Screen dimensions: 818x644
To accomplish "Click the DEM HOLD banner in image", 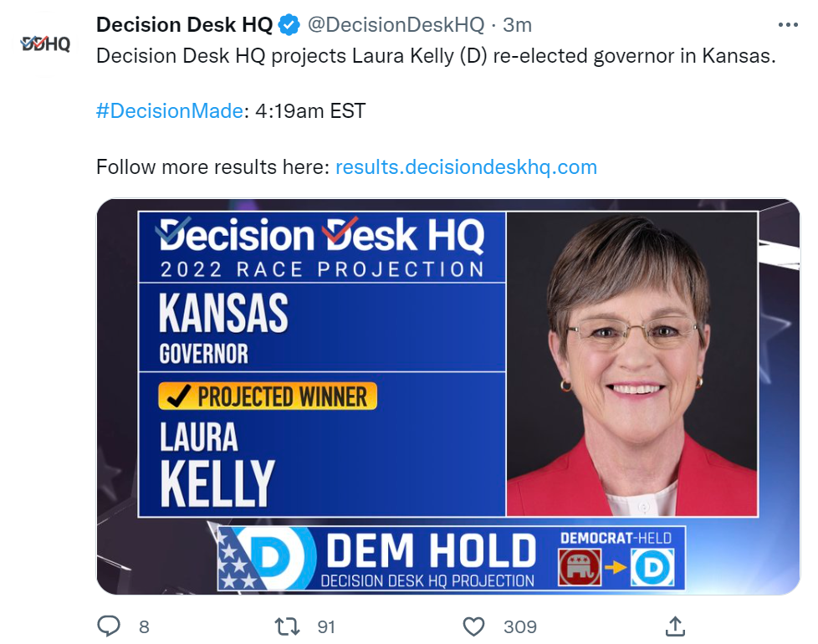I will (x=452, y=558).
